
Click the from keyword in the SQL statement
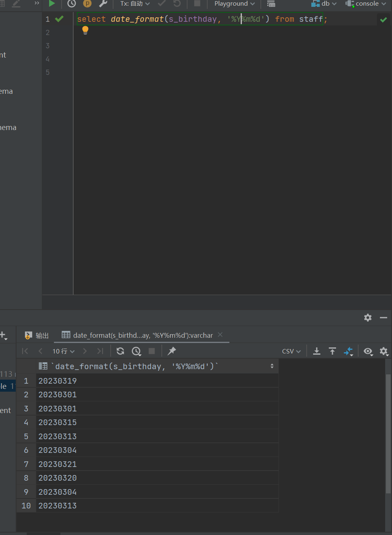[285, 19]
